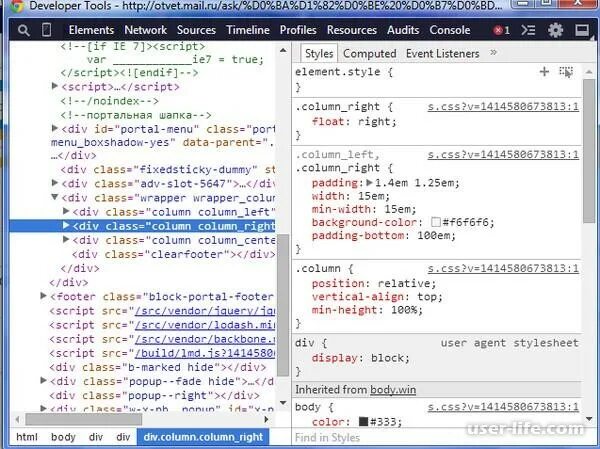Click the float: right declaration
The width and height of the screenshot is (600, 449).
(354, 122)
